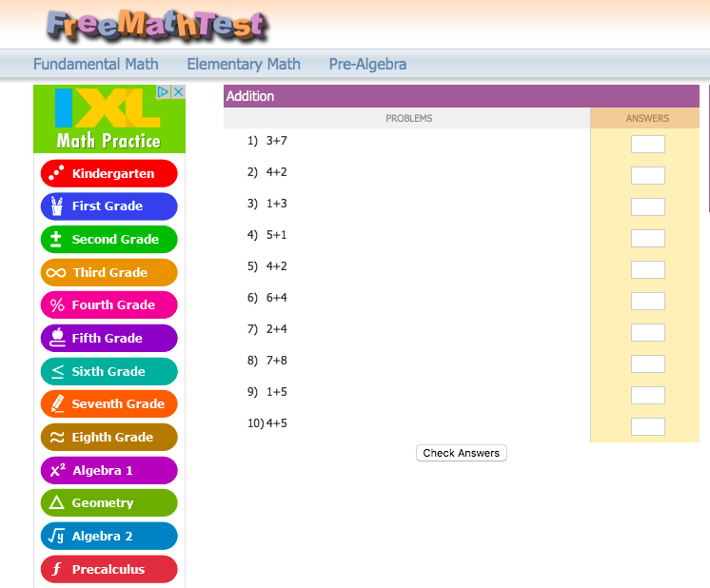Click the answer box for 4+5

(x=648, y=427)
